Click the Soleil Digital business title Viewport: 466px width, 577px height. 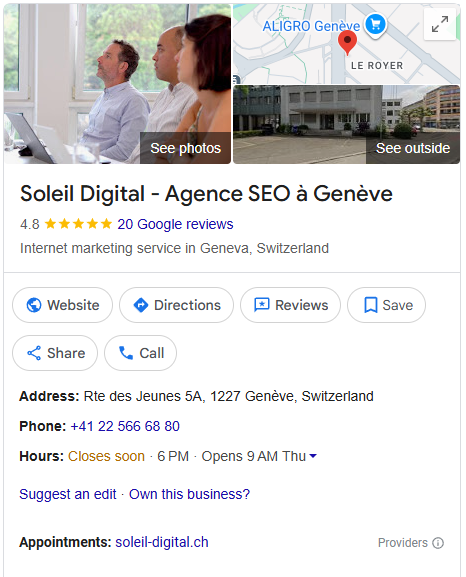tap(206, 194)
